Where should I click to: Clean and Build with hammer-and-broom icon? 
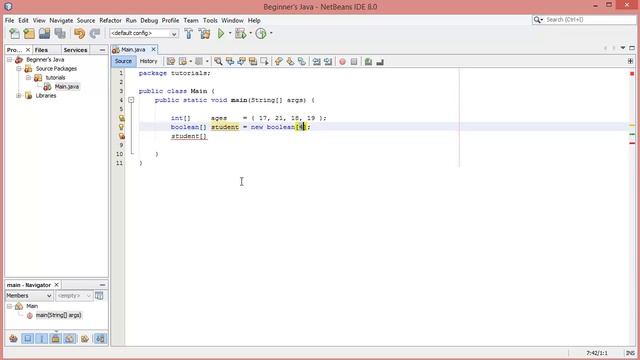coord(204,33)
